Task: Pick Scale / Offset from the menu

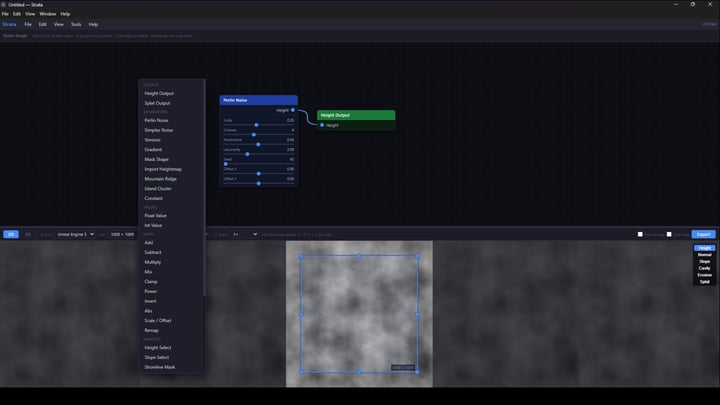Action: pyautogui.click(x=171, y=321)
